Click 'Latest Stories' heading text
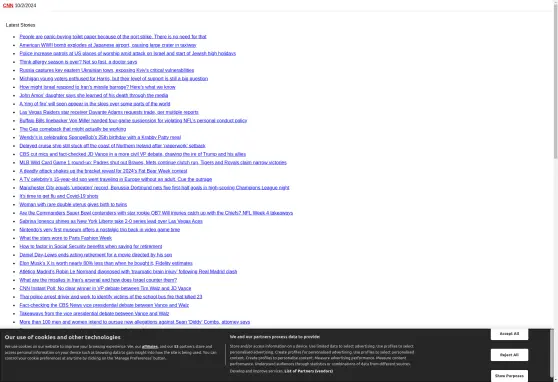The width and height of the screenshot is (558, 382). (x=20, y=25)
